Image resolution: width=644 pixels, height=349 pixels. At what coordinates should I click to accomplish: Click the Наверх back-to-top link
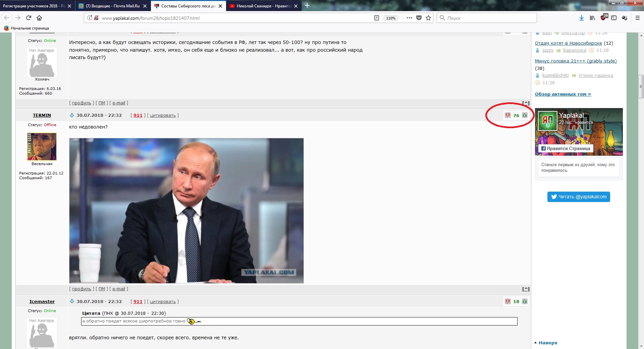click(548, 343)
